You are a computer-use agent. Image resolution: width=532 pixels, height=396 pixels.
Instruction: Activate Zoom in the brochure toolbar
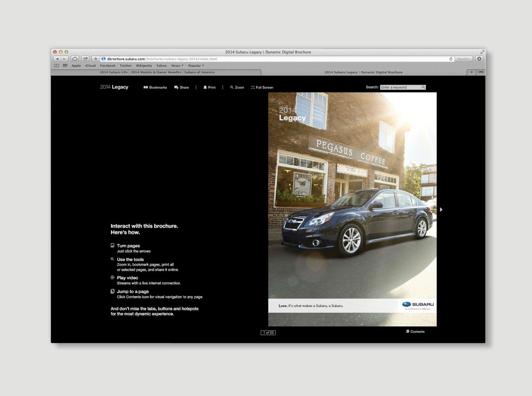tap(237, 87)
